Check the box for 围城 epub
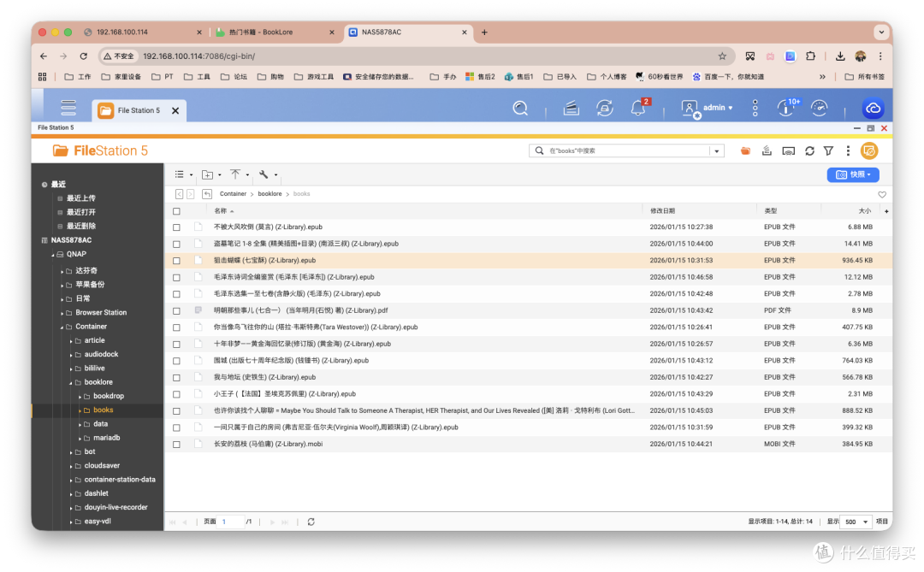The width and height of the screenshot is (924, 572). [177, 361]
